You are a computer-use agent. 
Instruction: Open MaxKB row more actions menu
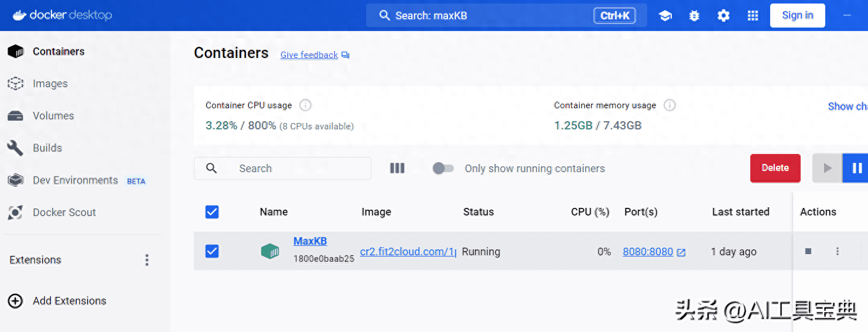[837, 251]
